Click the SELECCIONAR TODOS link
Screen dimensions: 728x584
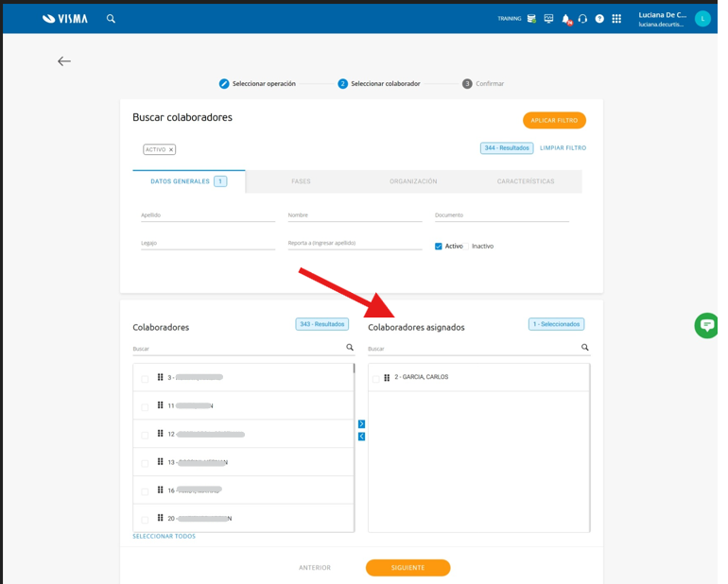click(x=164, y=536)
